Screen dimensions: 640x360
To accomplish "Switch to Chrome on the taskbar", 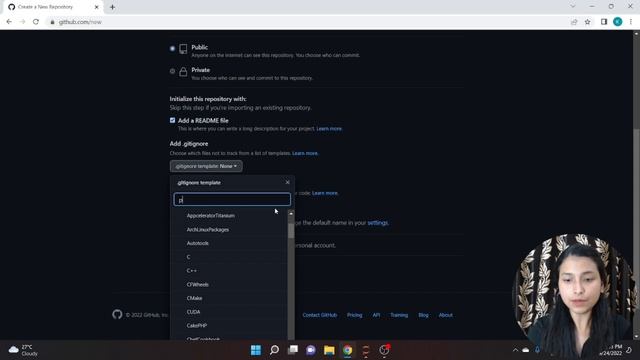I will click(x=347, y=350).
